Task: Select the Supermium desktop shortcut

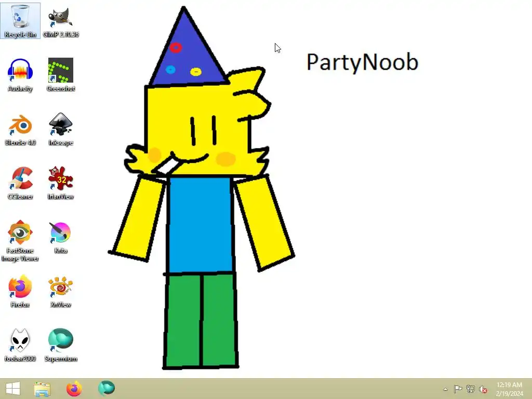Action: [x=61, y=345]
